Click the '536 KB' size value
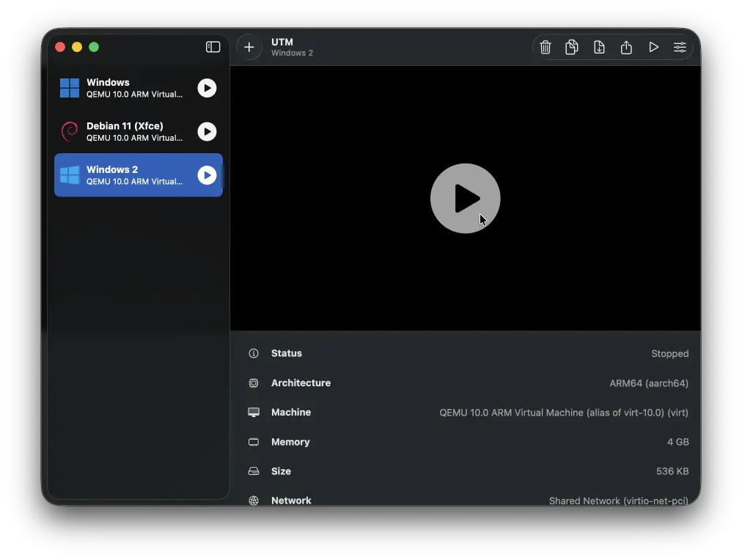The width and height of the screenshot is (742, 560). click(x=672, y=471)
